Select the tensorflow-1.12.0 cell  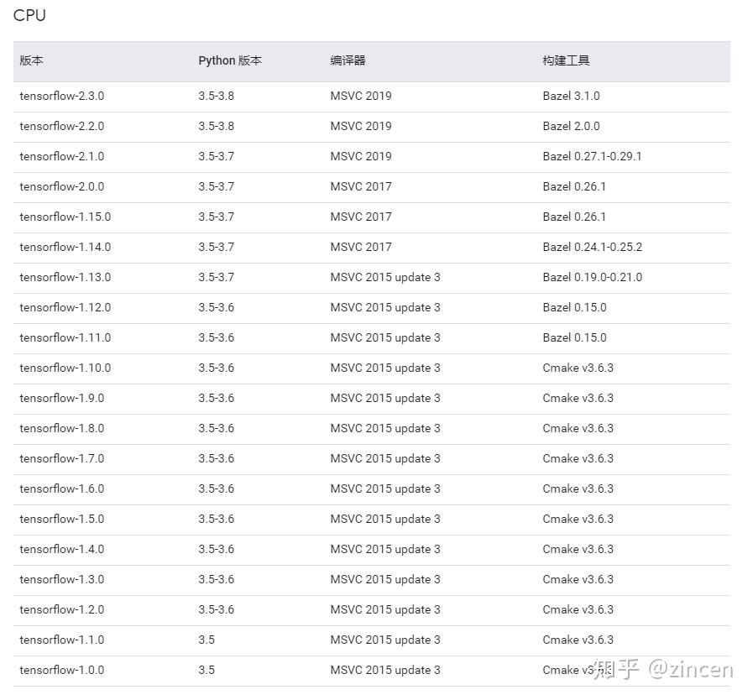click(65, 308)
